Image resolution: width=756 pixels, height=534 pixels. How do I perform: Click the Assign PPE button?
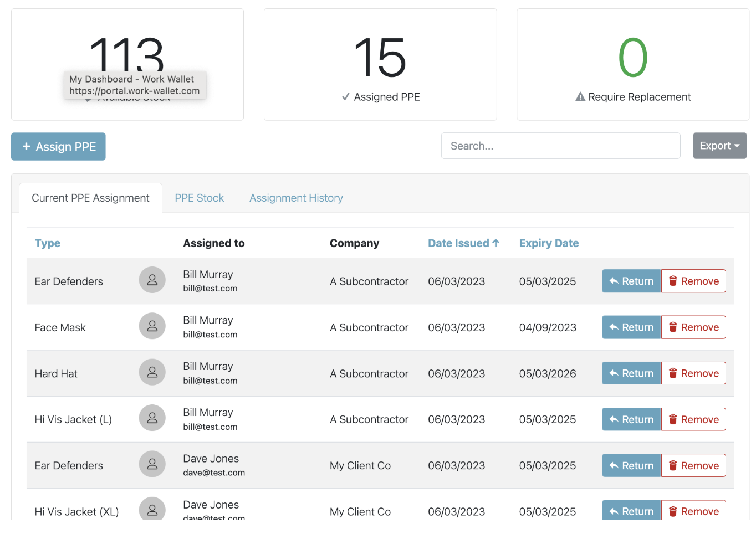(x=58, y=147)
